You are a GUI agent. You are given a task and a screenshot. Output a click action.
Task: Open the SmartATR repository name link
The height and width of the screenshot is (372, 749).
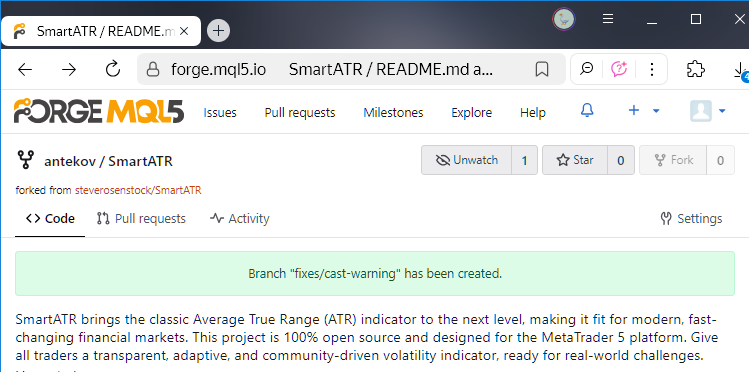140,161
